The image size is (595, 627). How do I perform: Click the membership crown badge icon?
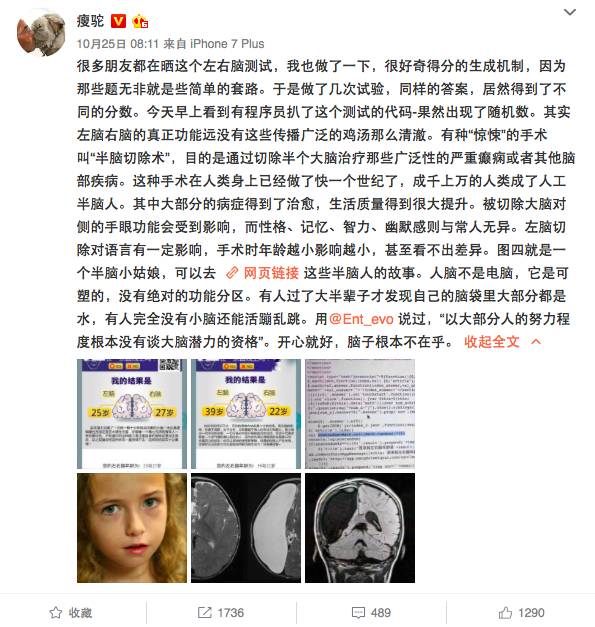(x=140, y=21)
